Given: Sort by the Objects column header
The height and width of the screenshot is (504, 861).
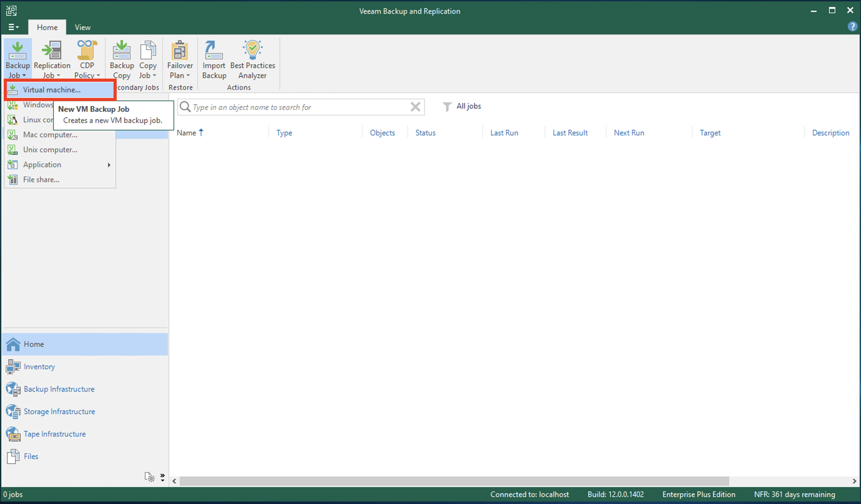Looking at the screenshot, I should coord(382,133).
